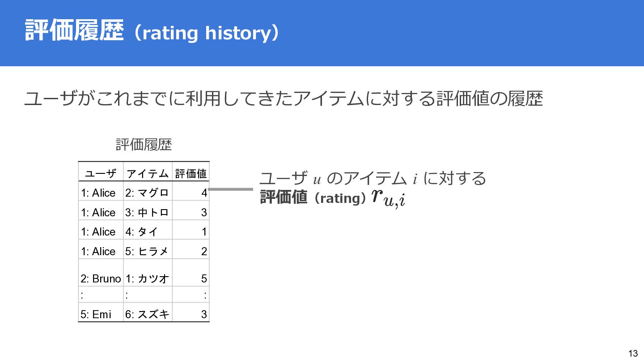Click the slide page number 13
This screenshot has width=644, height=362.
(633, 353)
